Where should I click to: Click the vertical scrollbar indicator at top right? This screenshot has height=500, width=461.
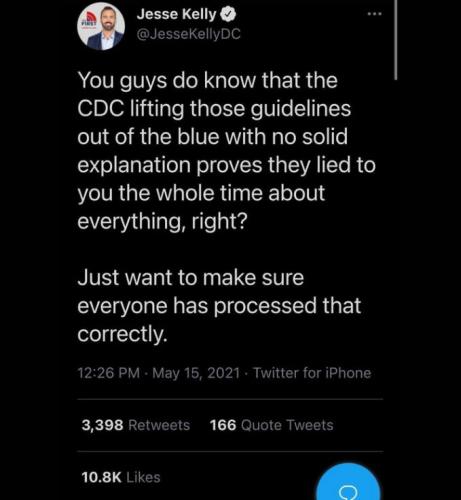(396, 39)
